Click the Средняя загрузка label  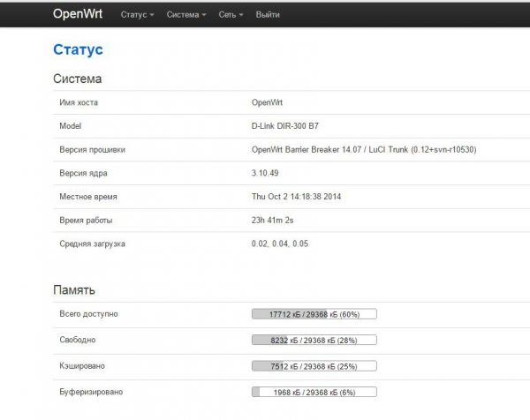click(92, 244)
